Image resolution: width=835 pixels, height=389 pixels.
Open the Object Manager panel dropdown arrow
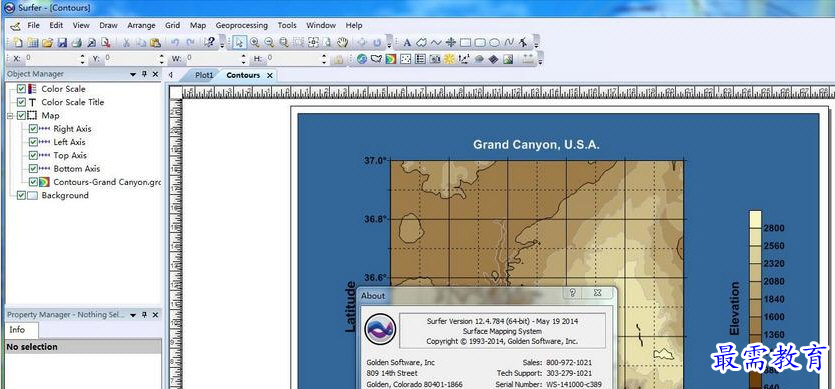(x=133, y=75)
